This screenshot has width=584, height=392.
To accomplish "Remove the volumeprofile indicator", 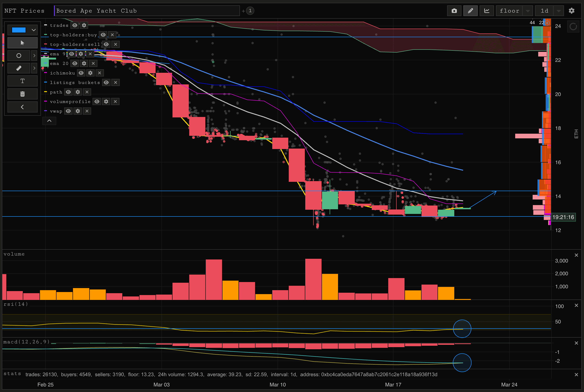I will click(x=115, y=102).
